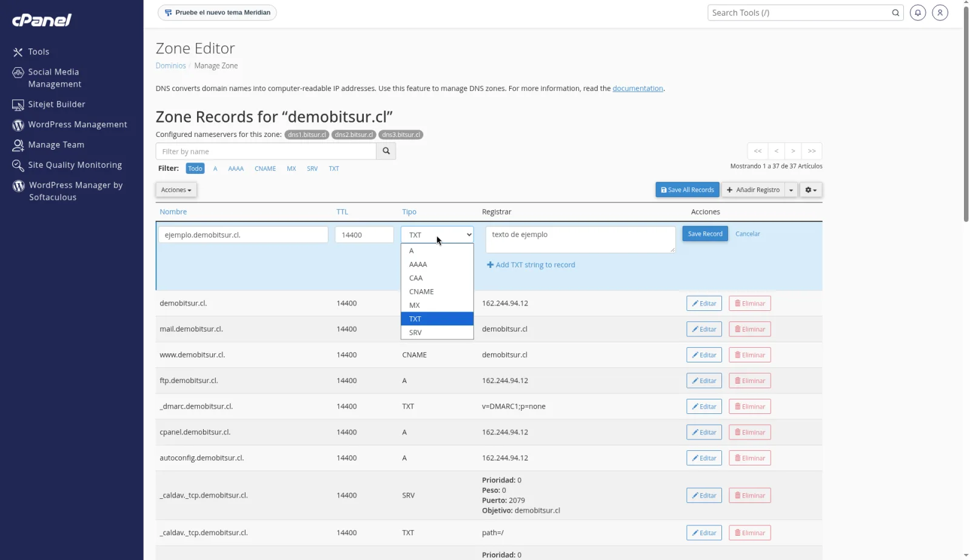Click the TTL field showing 14400
Viewport: 970px width, 560px height.
(364, 235)
